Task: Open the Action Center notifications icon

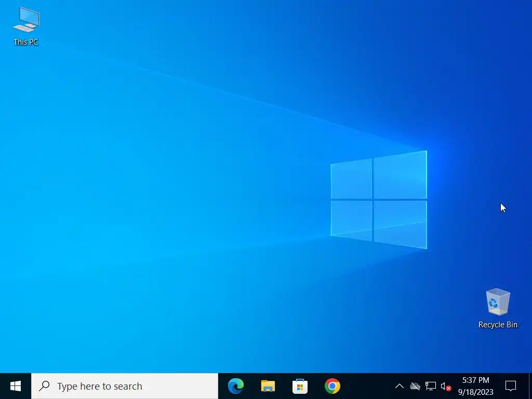Action: click(x=511, y=386)
